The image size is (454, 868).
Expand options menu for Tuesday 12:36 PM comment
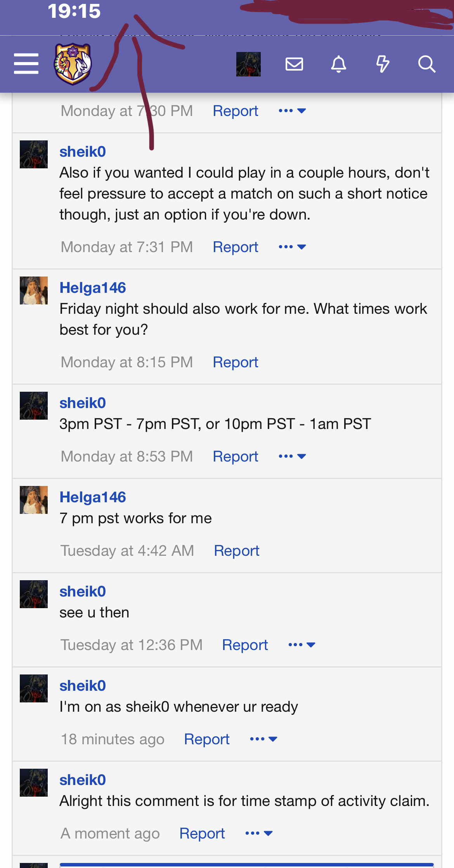tap(302, 645)
